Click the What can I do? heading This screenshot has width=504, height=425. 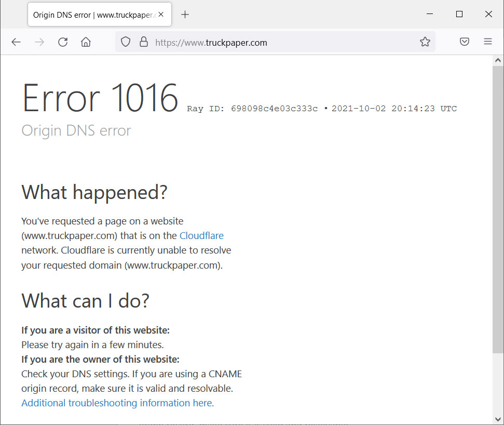86,300
